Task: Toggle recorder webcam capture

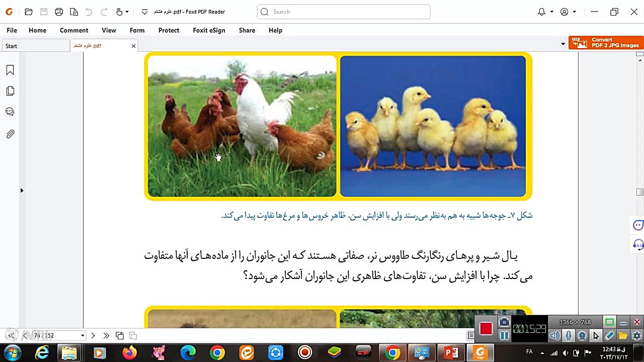Action: (582, 336)
